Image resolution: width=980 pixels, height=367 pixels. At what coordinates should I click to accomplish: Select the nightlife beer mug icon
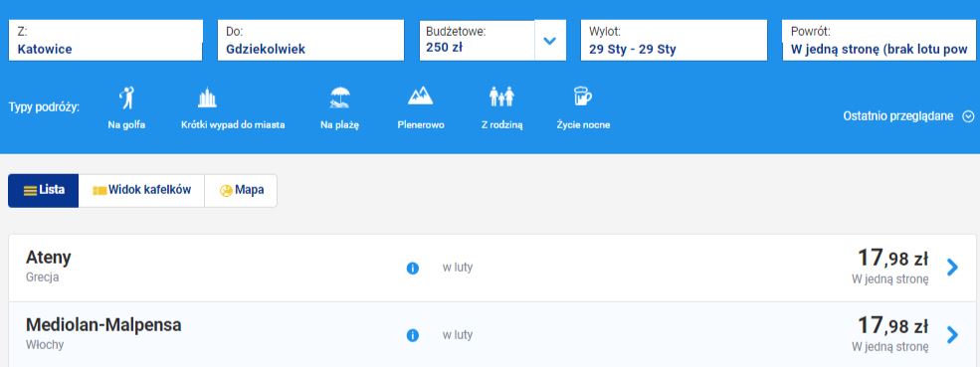(582, 96)
